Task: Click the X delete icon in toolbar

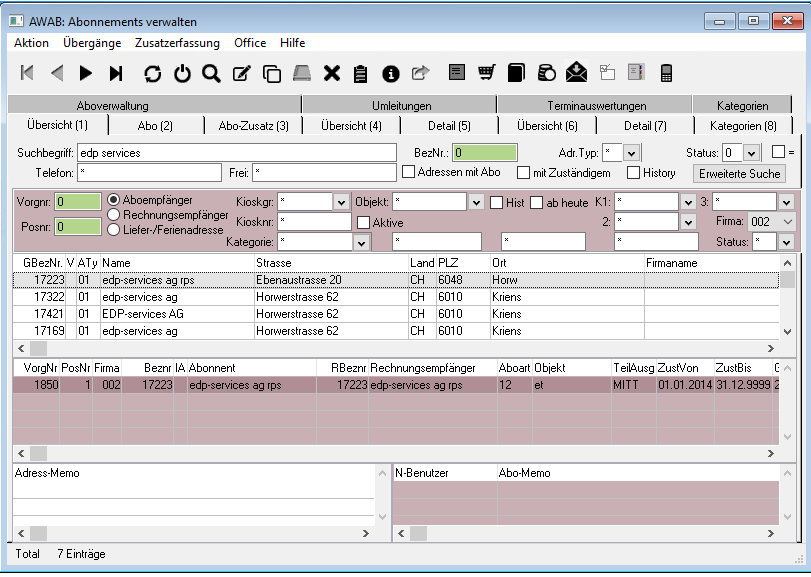Action: [x=332, y=73]
